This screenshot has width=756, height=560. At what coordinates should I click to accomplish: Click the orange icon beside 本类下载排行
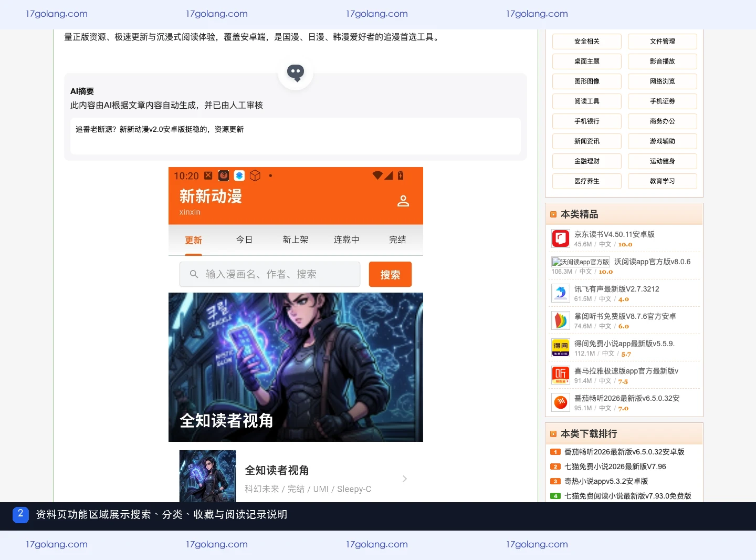click(553, 434)
